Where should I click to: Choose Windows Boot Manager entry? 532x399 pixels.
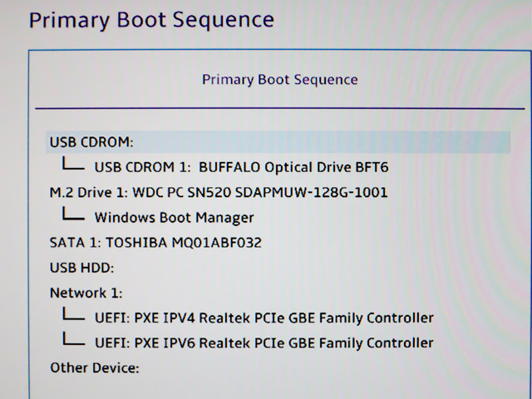click(174, 218)
